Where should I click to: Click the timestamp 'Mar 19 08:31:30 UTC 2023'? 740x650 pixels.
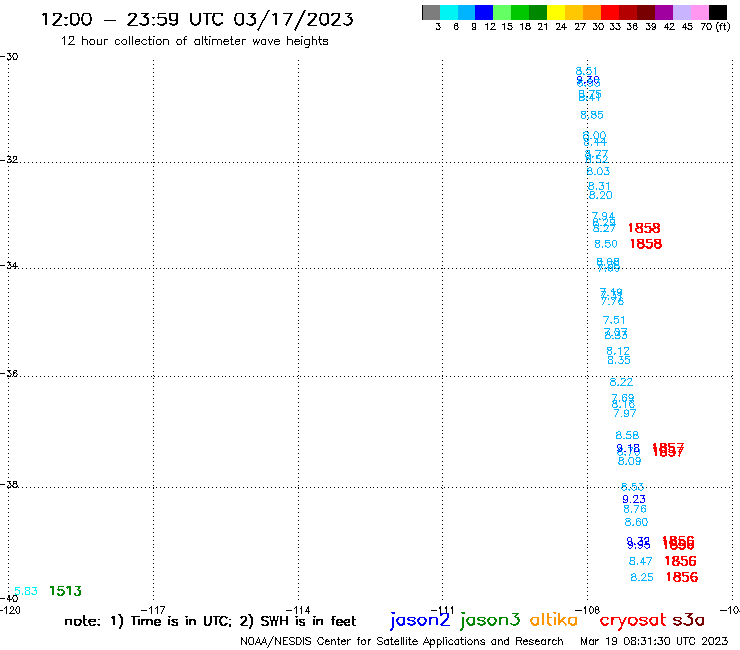(x=654, y=641)
